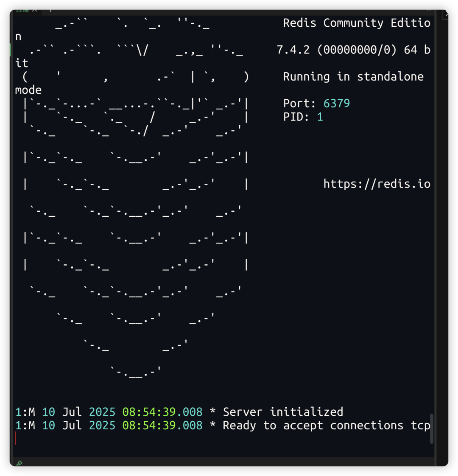Click the PID value 1
This screenshot has height=476, width=458.
pos(320,117)
